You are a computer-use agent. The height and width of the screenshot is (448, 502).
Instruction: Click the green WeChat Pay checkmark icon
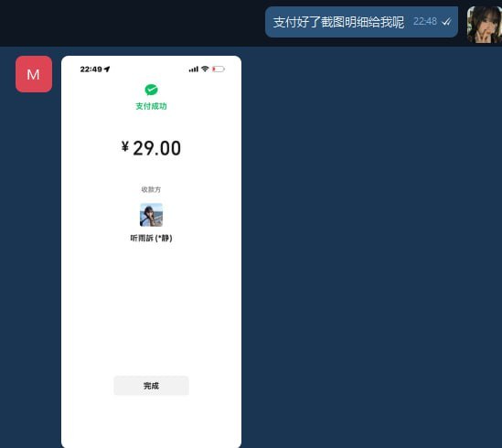151,90
